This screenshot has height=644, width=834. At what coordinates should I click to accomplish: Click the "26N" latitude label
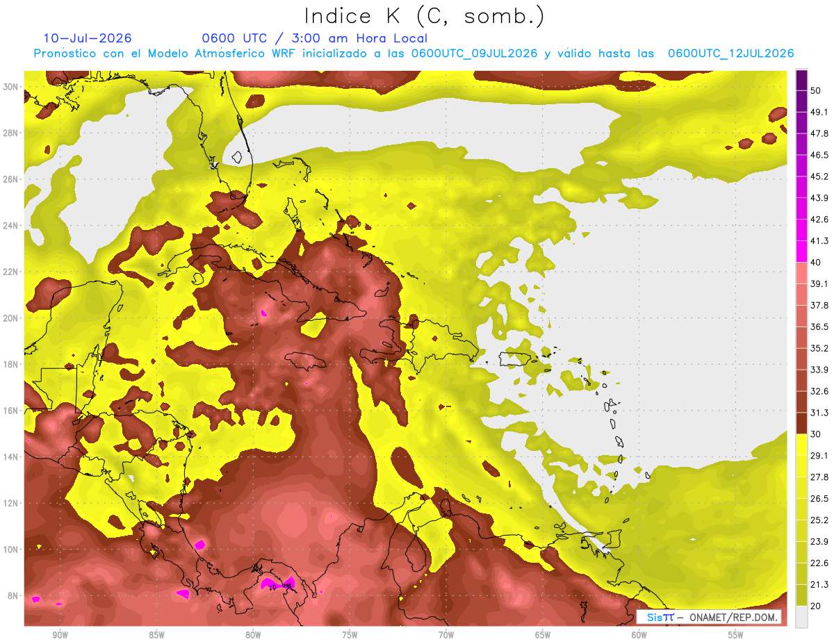11,179
